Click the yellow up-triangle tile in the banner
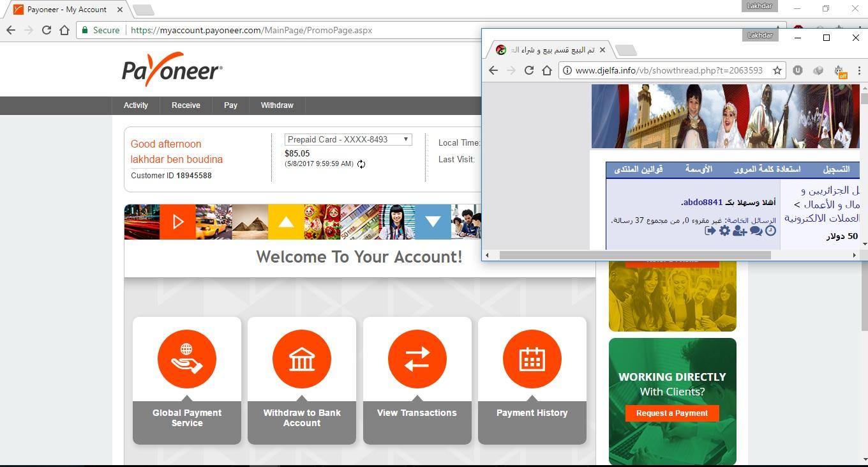Screen dimensions: 868x467 (286, 222)
